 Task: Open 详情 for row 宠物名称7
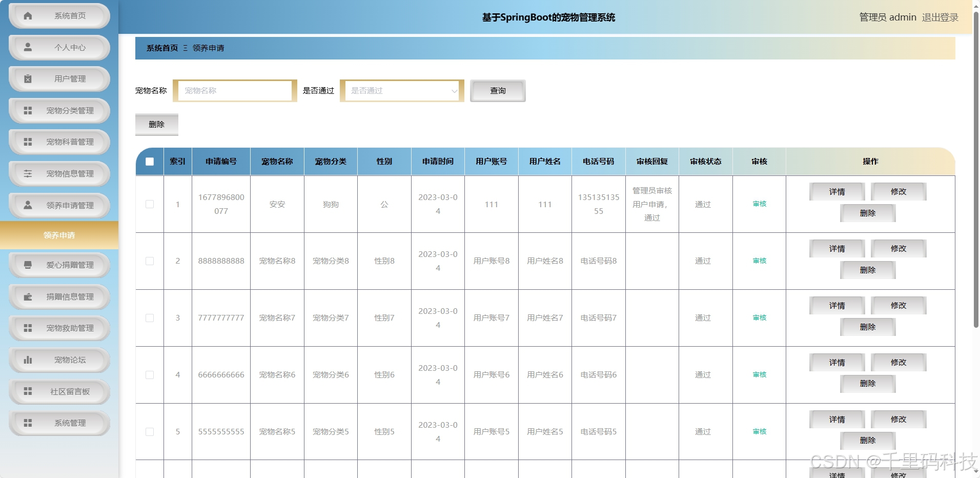(x=837, y=306)
